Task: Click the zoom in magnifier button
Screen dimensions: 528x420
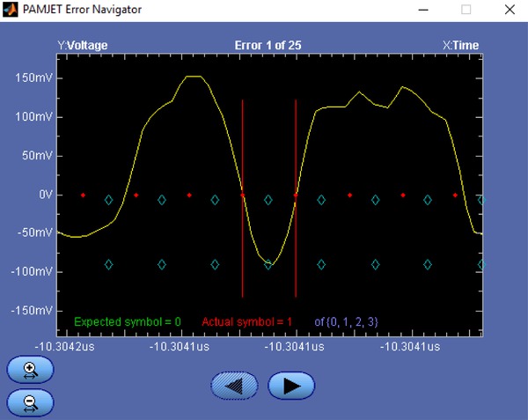Action: pyautogui.click(x=31, y=370)
